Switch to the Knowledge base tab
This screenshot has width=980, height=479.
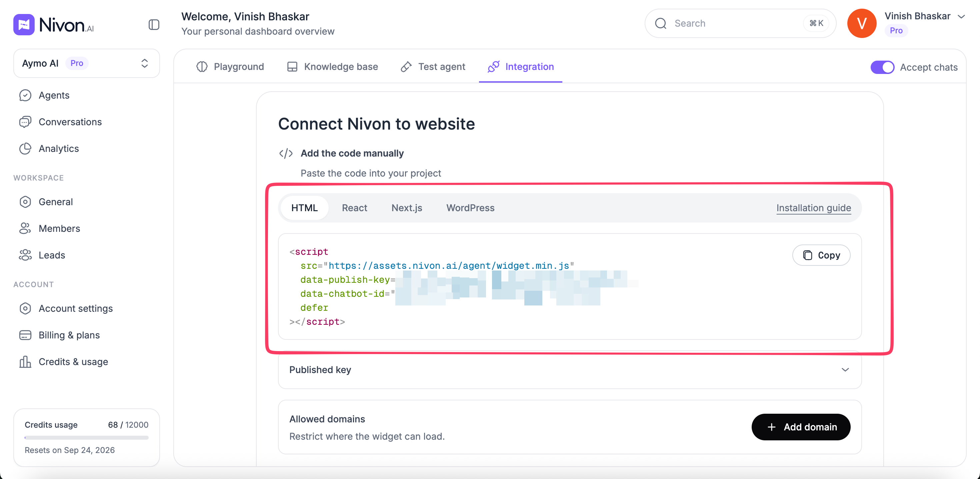[332, 67]
